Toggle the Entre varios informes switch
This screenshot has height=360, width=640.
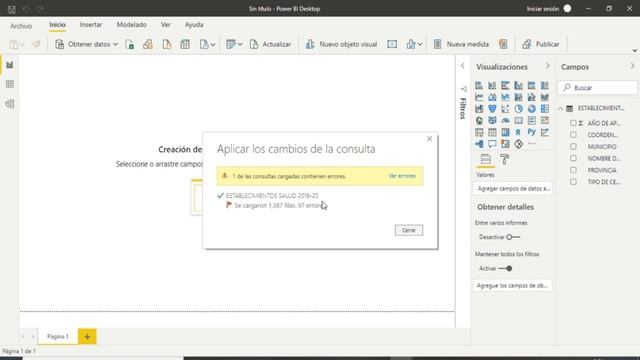pos(513,237)
